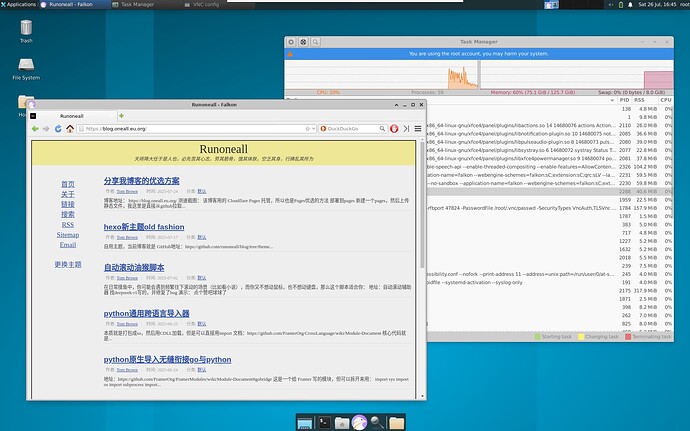Open the Trash desktop icon
690x431 pixels.
point(26,31)
